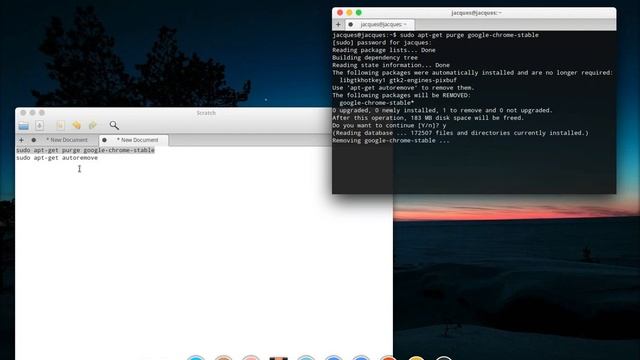Minimize the terminal with the yellow button

[x=349, y=13]
